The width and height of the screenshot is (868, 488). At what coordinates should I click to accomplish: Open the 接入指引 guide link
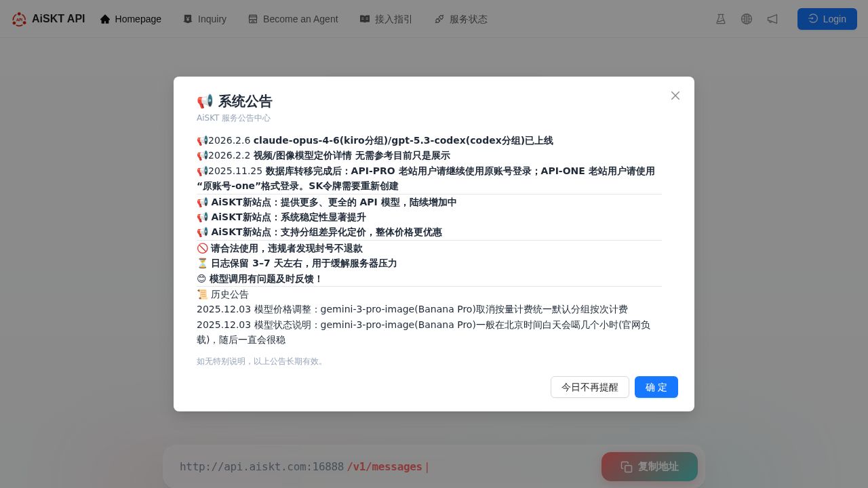386,19
